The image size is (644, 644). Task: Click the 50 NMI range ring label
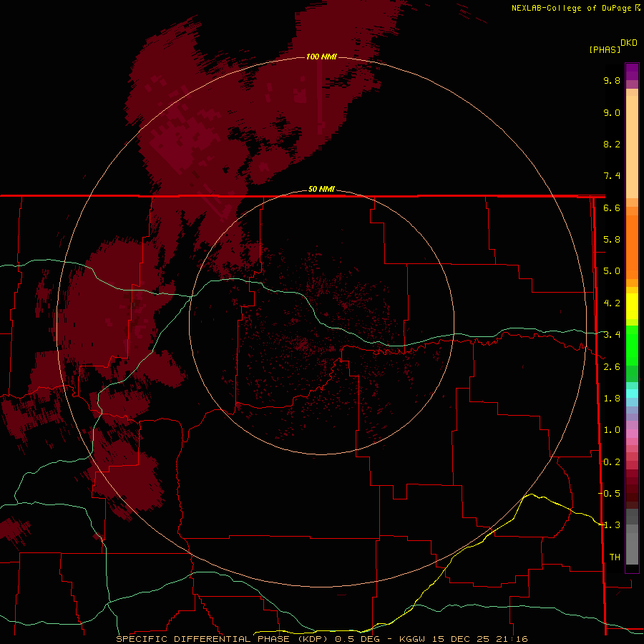[321, 189]
